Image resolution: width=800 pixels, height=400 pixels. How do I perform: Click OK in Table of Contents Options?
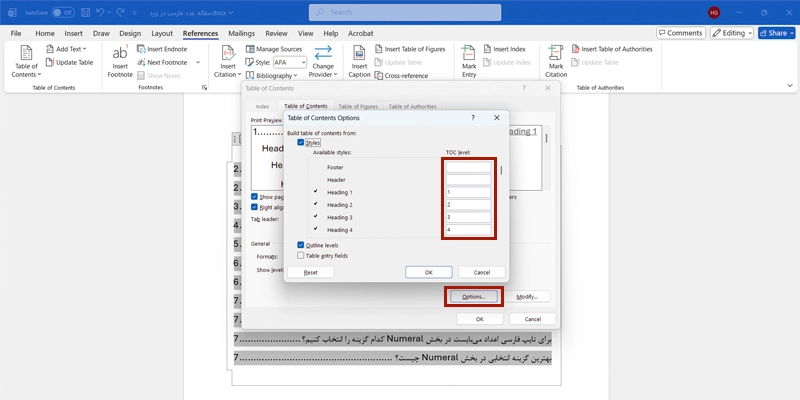429,272
